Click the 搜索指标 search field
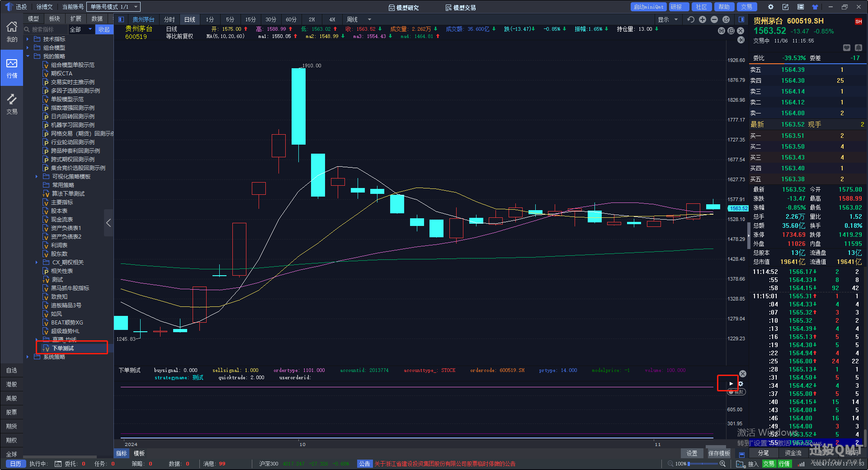The width and height of the screenshot is (868, 470). (45, 29)
